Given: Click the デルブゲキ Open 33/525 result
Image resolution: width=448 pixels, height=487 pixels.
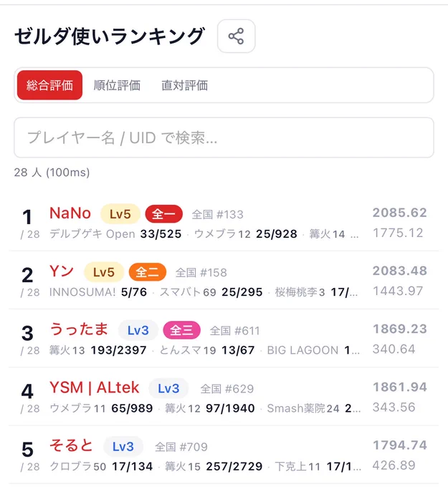Looking at the screenshot, I should click(115, 234).
